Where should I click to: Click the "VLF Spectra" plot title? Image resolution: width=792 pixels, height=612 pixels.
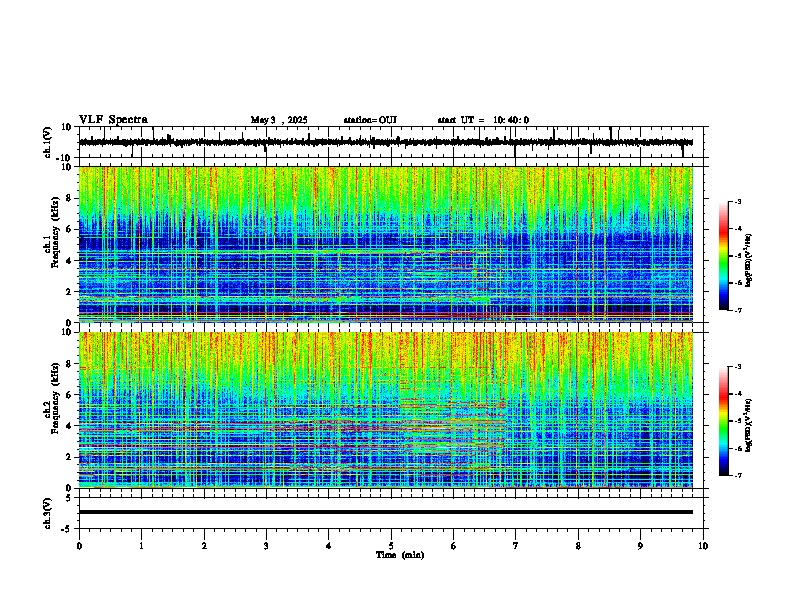point(113,120)
